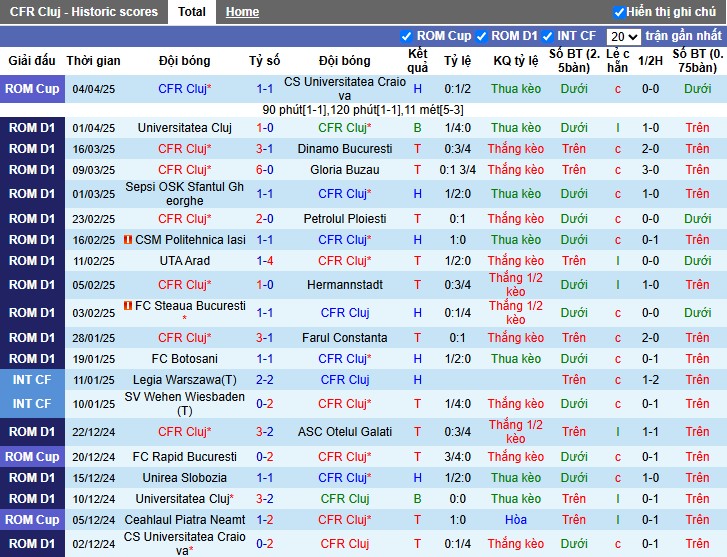
Task: Click the Thắng 1/2 kèo result on Hermannstadt row
Action: pos(516,284)
